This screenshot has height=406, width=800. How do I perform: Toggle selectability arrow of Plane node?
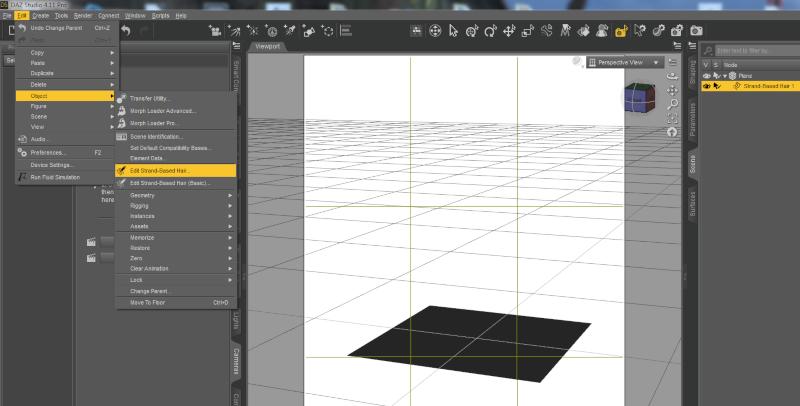point(717,75)
